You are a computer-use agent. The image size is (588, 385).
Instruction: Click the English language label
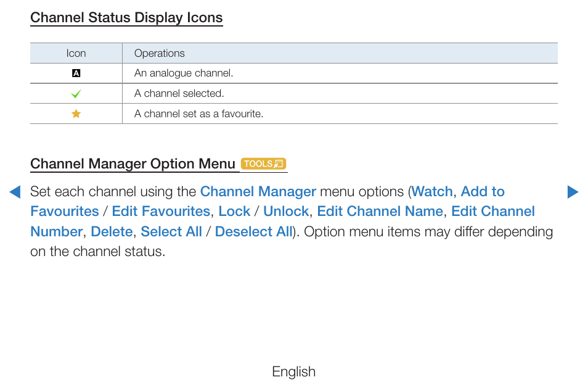coord(293,372)
